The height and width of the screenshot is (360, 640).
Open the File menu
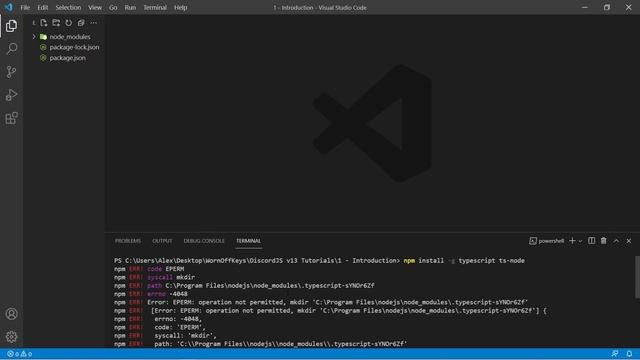click(x=25, y=7)
